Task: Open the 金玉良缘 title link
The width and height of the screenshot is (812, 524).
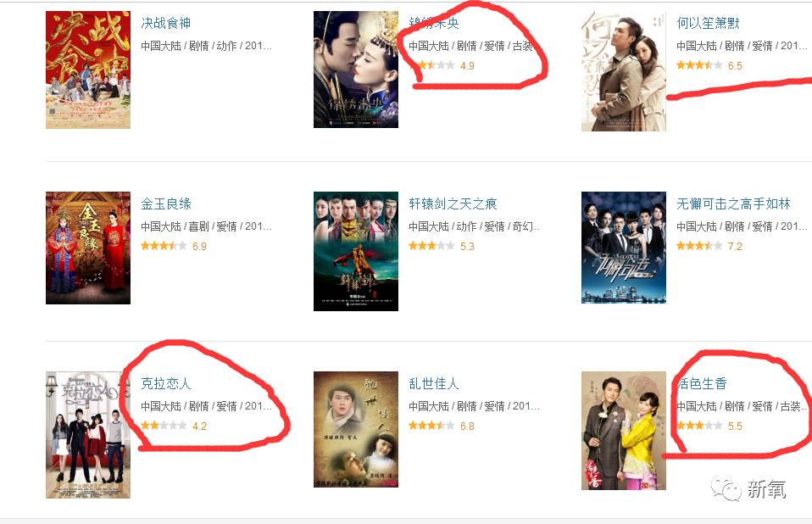Action: 166,203
